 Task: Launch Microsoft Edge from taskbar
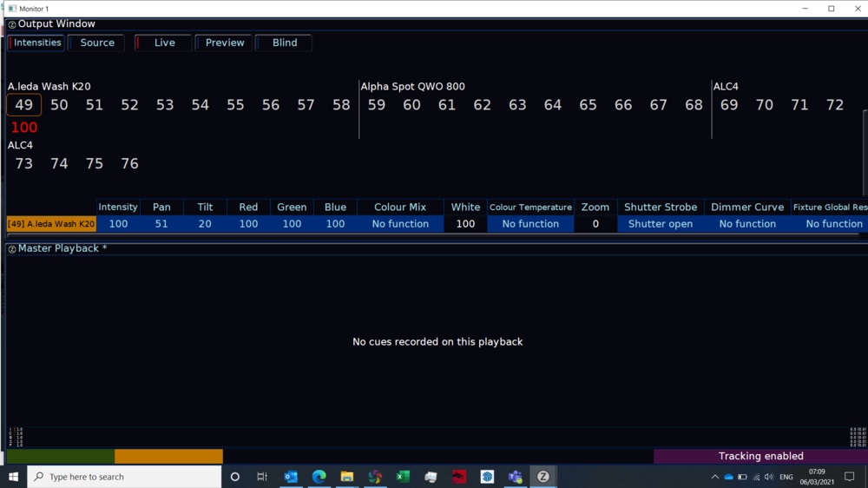[319, 477]
